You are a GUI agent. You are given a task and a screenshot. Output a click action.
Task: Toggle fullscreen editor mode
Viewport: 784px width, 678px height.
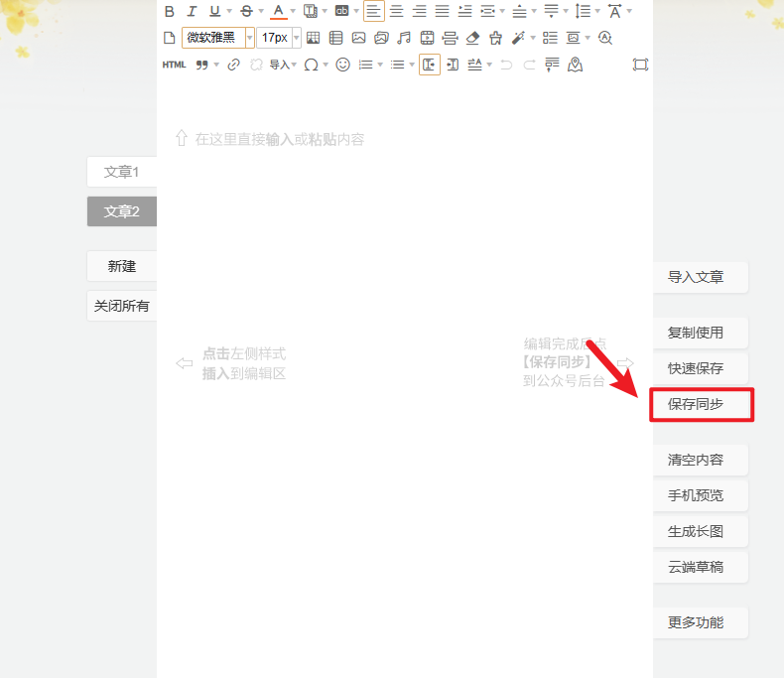click(640, 65)
